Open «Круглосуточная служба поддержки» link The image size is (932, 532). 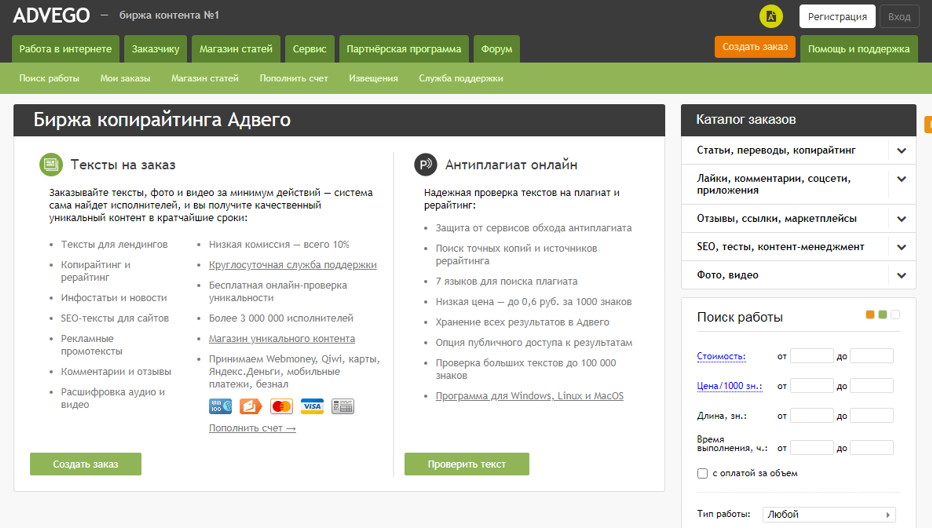(x=292, y=265)
